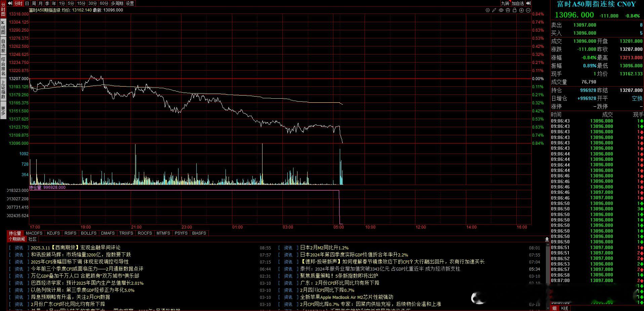Click the news panel download arrow icon

(547, 239)
